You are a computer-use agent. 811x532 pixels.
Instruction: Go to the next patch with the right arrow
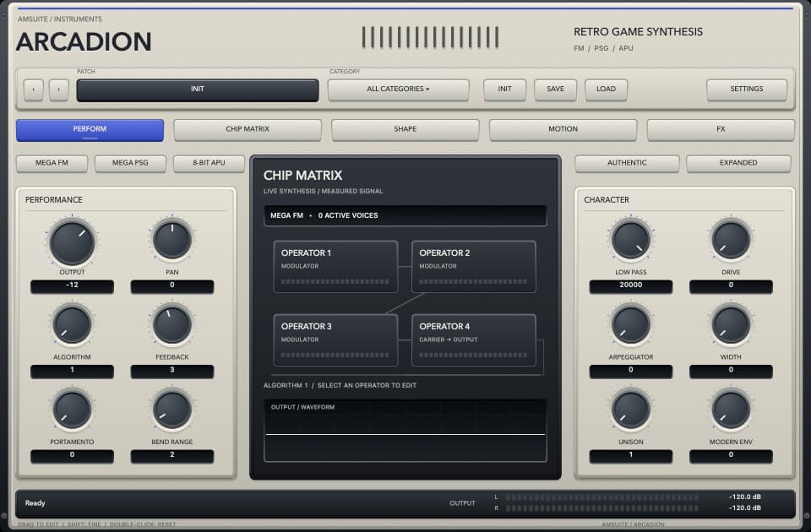pos(59,90)
